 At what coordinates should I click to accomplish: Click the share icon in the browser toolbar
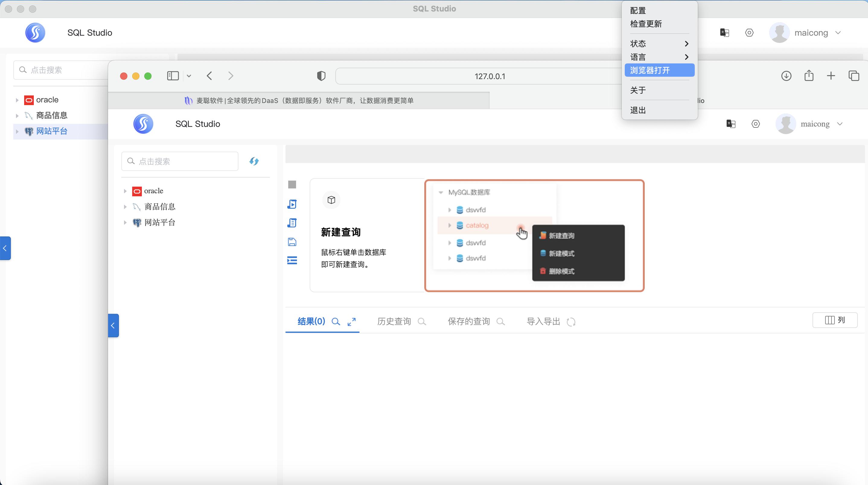pyautogui.click(x=809, y=76)
